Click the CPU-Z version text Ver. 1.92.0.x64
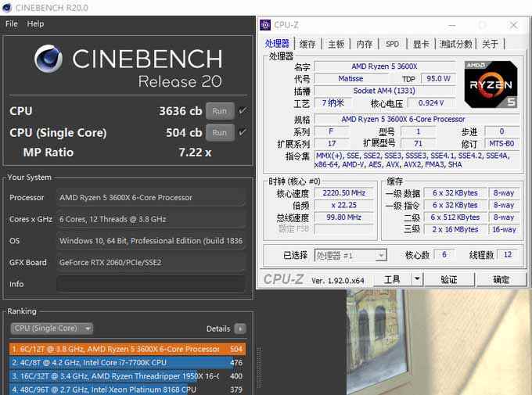The width and height of the screenshot is (532, 395). pos(338,281)
